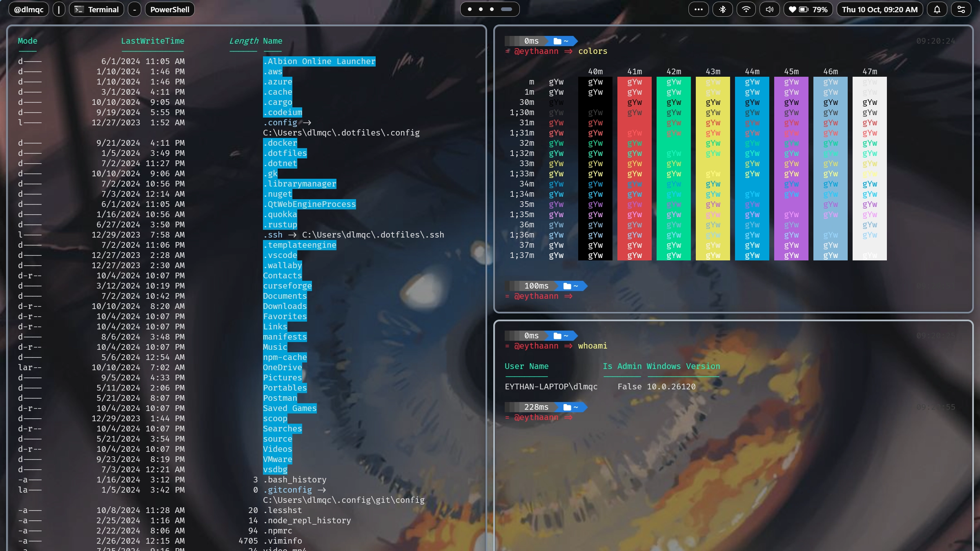The height and width of the screenshot is (551, 980).
Task: Click the red 41m color column
Action: 634,167
